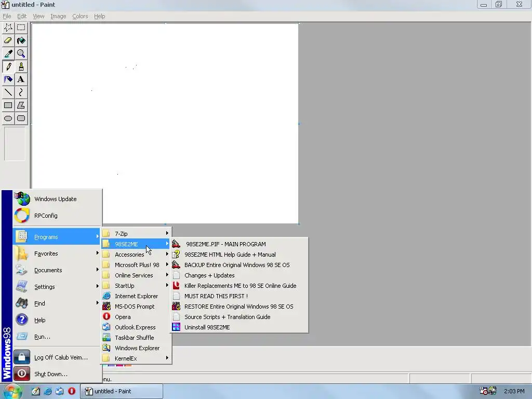The height and width of the screenshot is (399, 532).
Task: Select the Text tool
Action: [x=21, y=79]
